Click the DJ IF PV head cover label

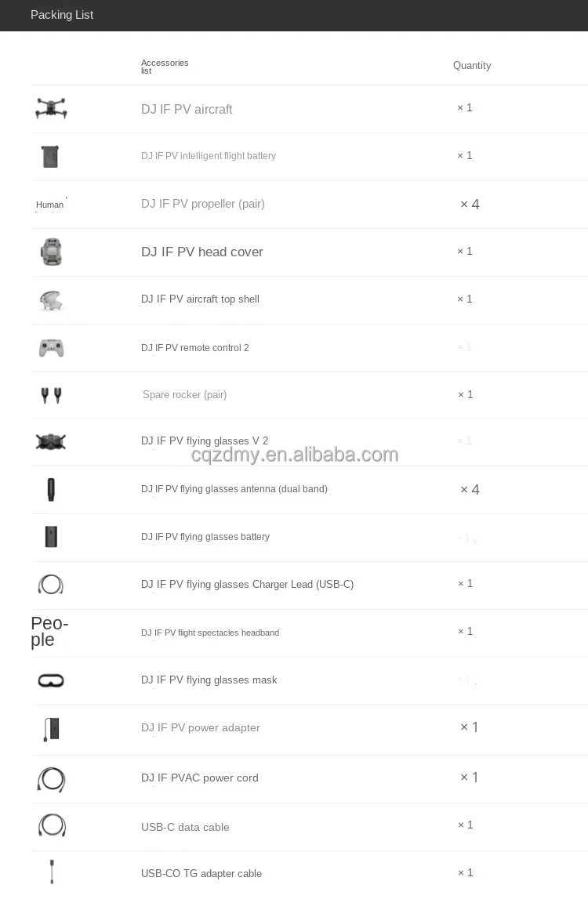tap(202, 252)
